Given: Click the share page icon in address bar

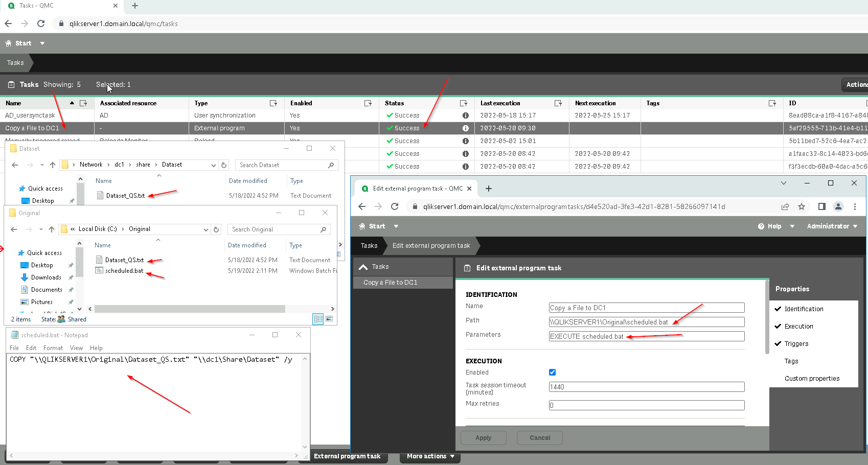Looking at the screenshot, I should 785,206.
